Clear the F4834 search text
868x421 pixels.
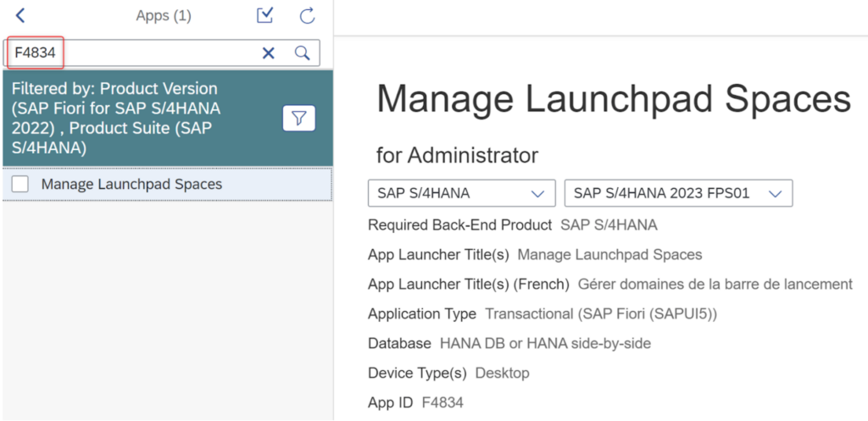coord(268,53)
